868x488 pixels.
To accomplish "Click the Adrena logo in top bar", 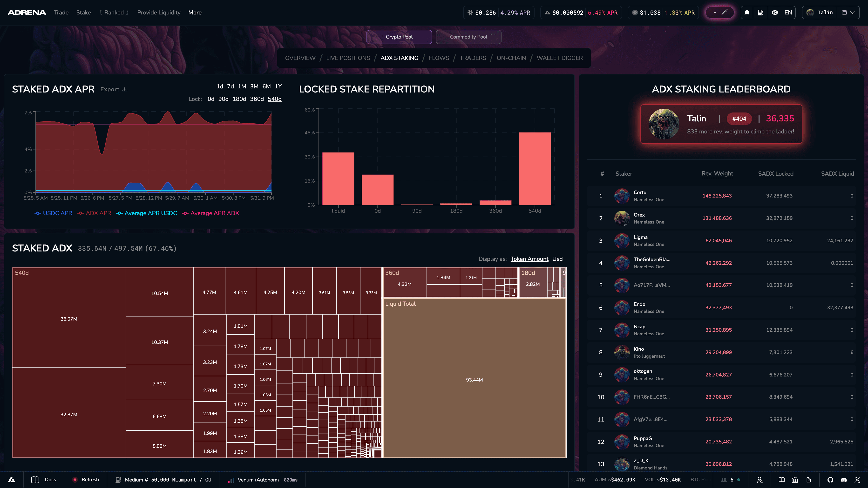I will coord(27,13).
